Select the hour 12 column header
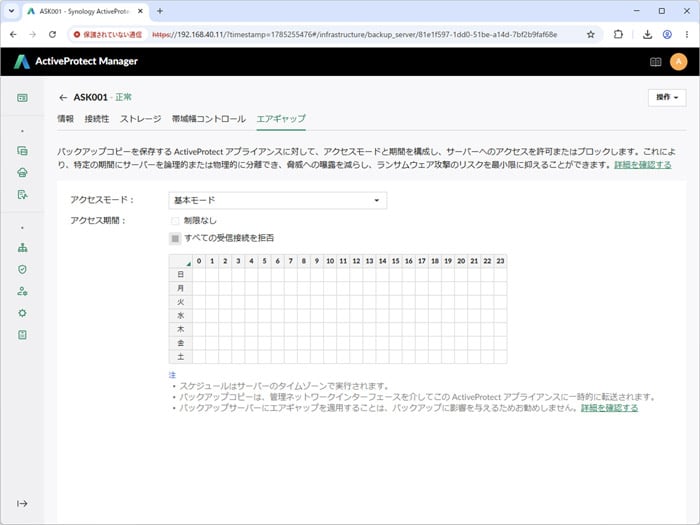Screen dimensions: 700x525 tap(356, 261)
